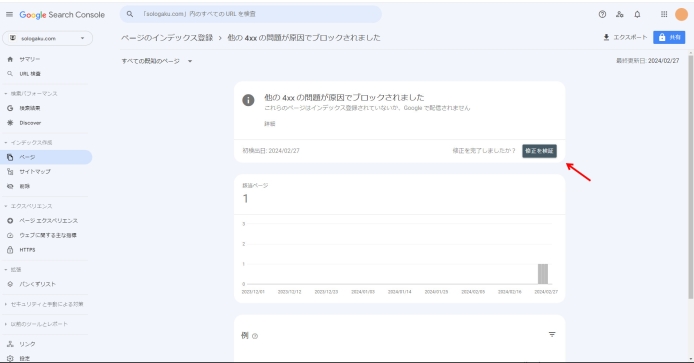Click the blue 共有 share button

point(669,37)
